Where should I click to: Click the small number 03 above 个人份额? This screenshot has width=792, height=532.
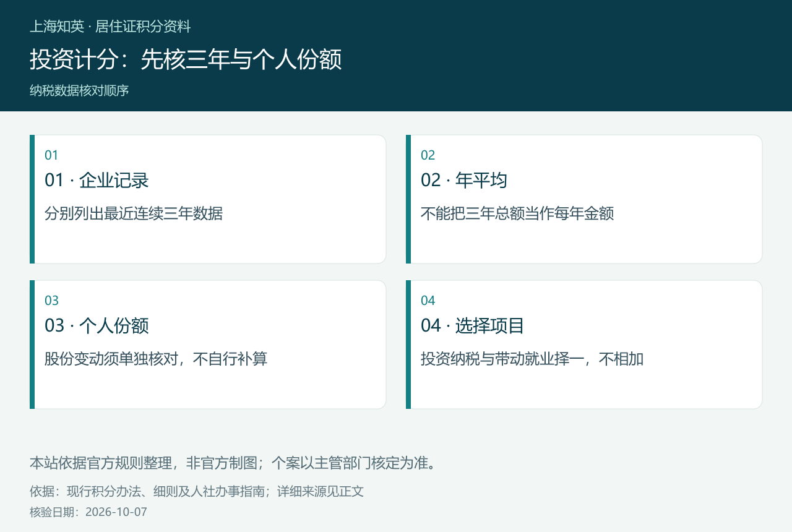click(51, 301)
